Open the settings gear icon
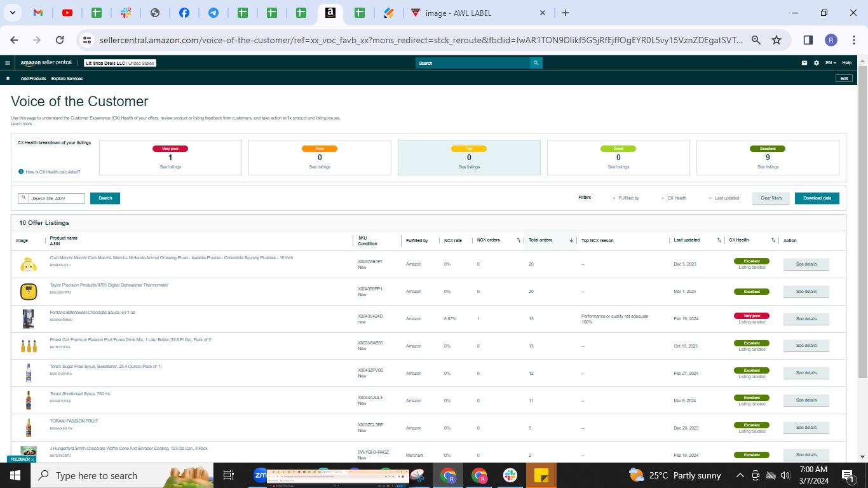This screenshot has height=488, width=868. click(817, 63)
